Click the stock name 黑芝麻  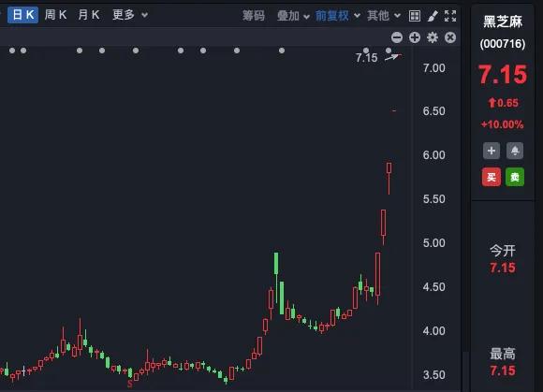point(503,22)
